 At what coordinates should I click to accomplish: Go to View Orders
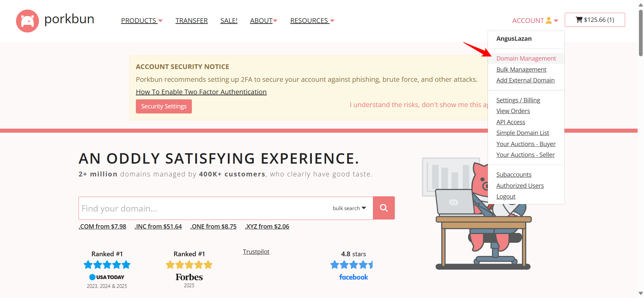click(513, 111)
